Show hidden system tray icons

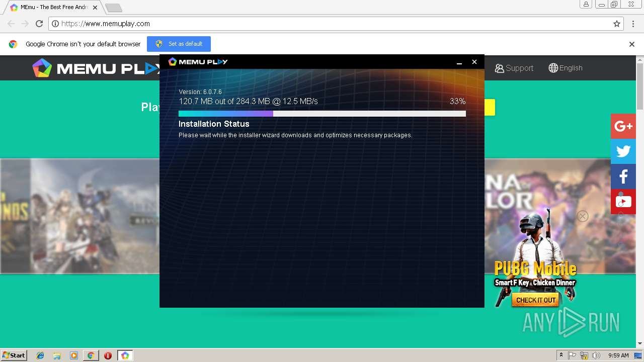click(x=561, y=355)
